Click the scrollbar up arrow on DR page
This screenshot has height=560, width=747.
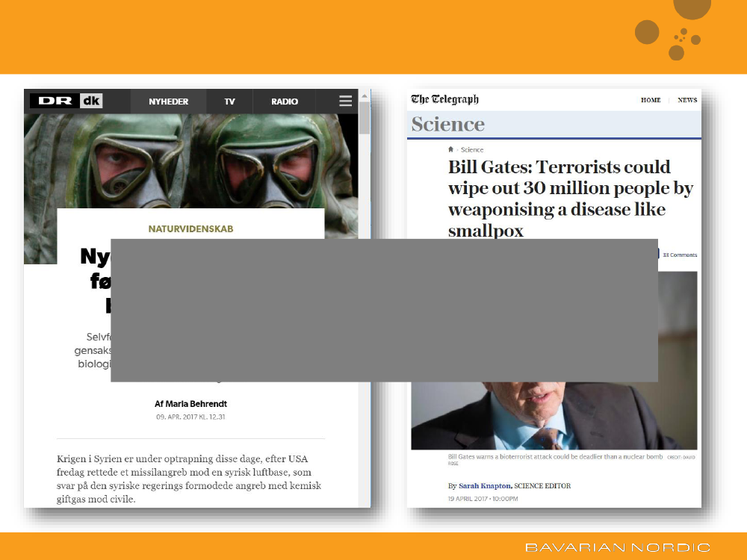coord(365,96)
